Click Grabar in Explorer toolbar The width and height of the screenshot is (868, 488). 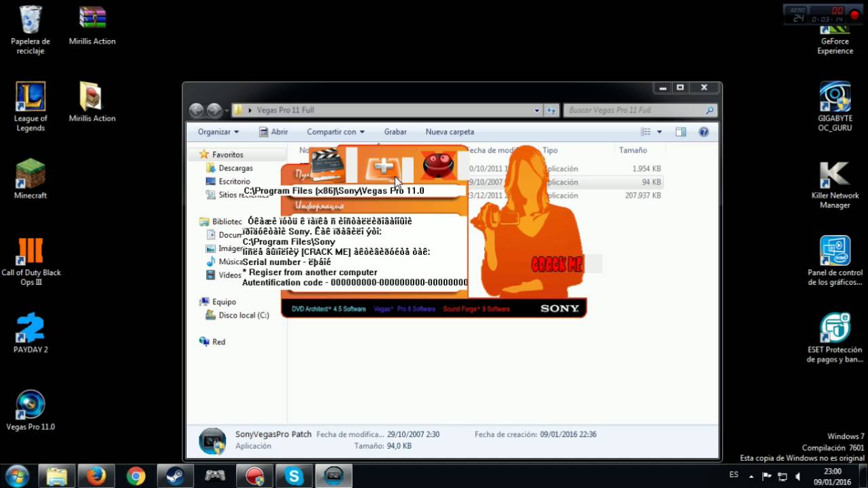click(395, 132)
